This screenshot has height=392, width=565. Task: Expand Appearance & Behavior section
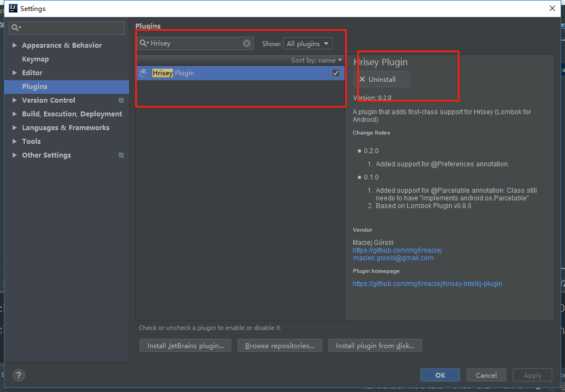15,46
